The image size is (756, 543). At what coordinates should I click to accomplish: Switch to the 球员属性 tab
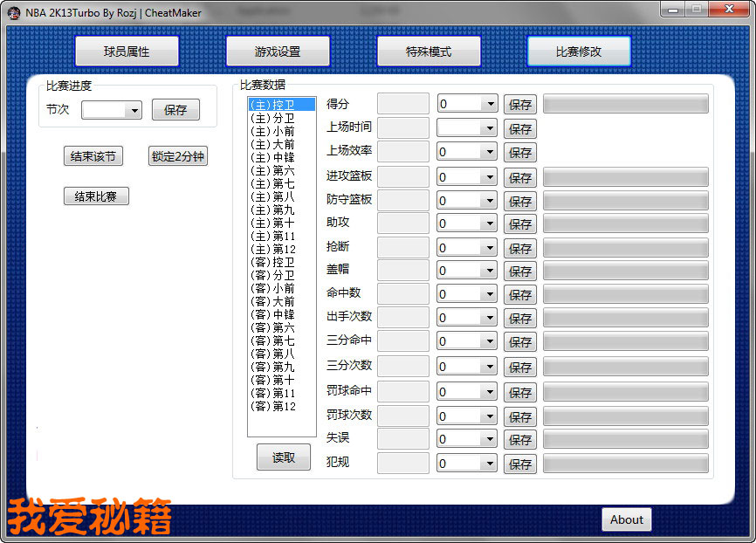tap(127, 52)
